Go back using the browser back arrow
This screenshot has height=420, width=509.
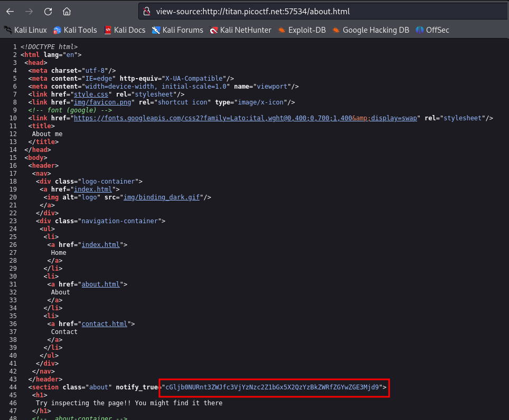tap(10, 12)
